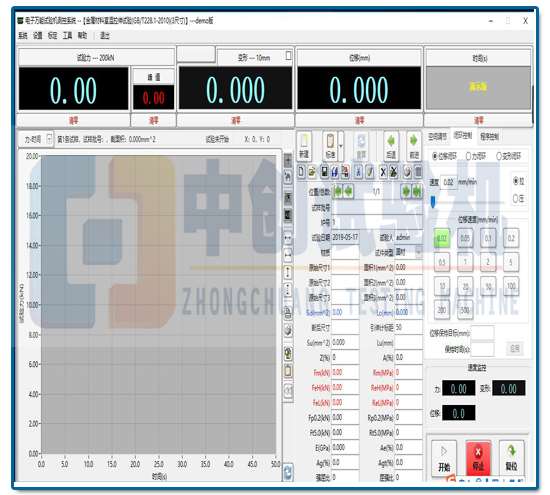The height and width of the screenshot is (495, 550).
Task: Open the specimen type 圆材 dropdown
Action: pyautogui.click(x=419, y=252)
